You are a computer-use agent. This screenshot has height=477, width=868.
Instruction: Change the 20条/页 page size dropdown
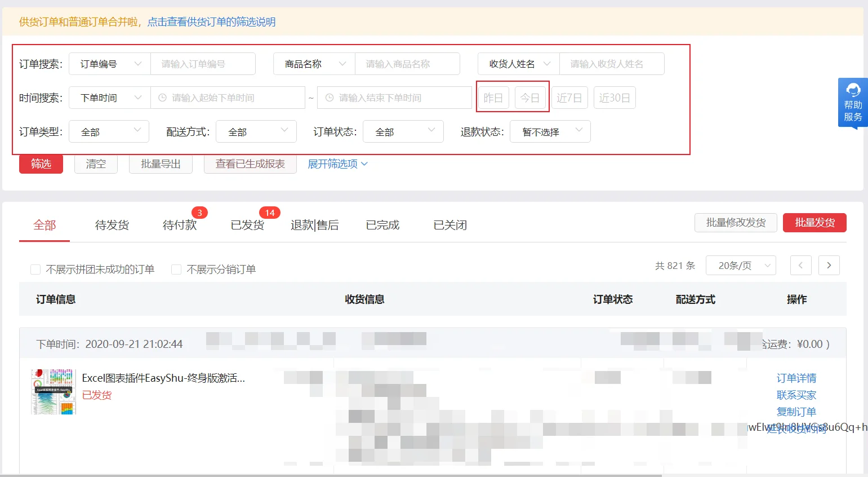741,265
